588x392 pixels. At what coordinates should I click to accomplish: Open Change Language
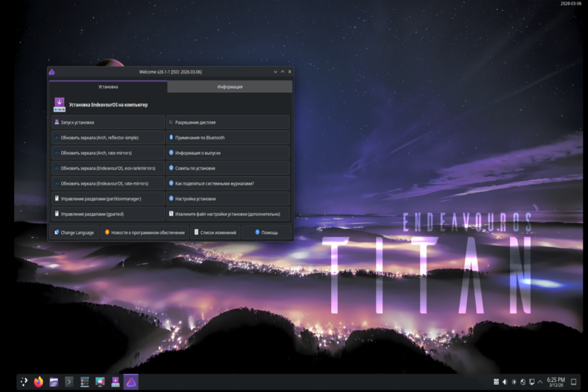coord(74,232)
